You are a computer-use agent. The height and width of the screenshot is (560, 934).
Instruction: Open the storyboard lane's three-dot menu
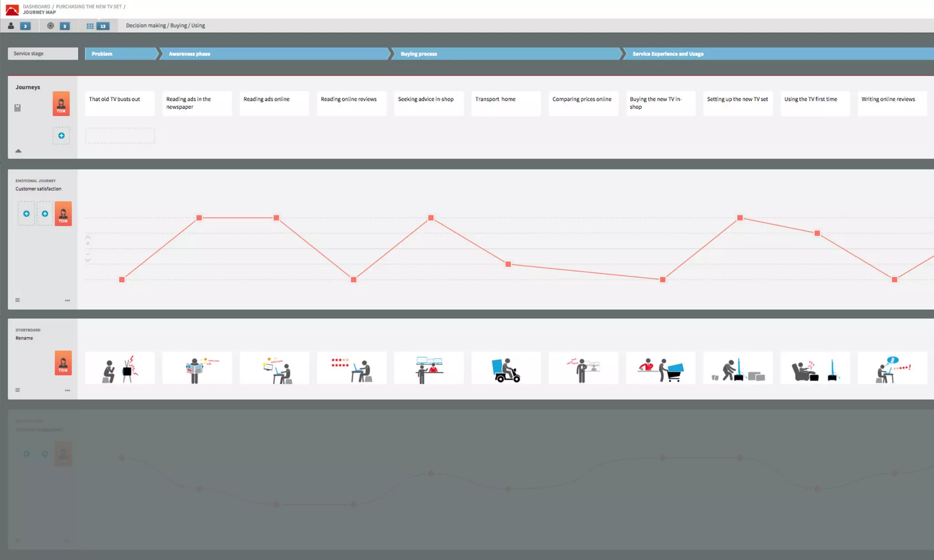click(x=67, y=390)
